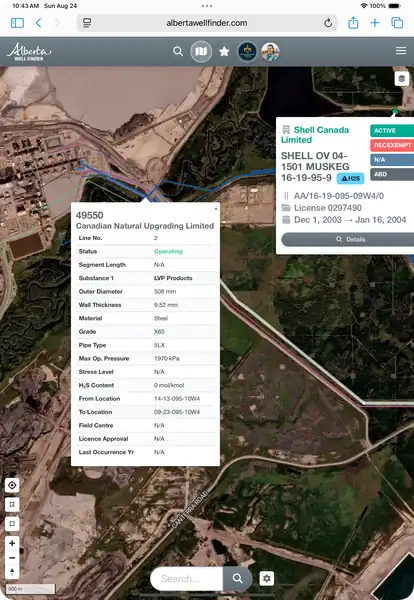Select the LVP Products substance value
Screen dimensions: 414x600
[173, 278]
